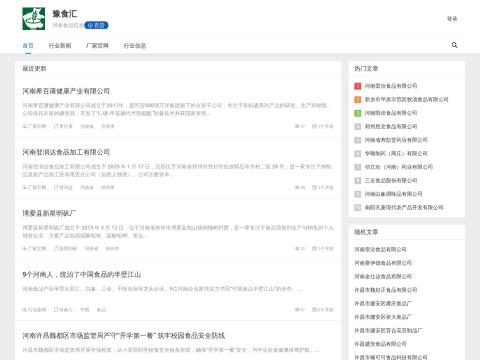Viewport: 480px width, 360px height.
Task: Click the excerpt text of 希百康 article
Action: [x=177, y=109]
